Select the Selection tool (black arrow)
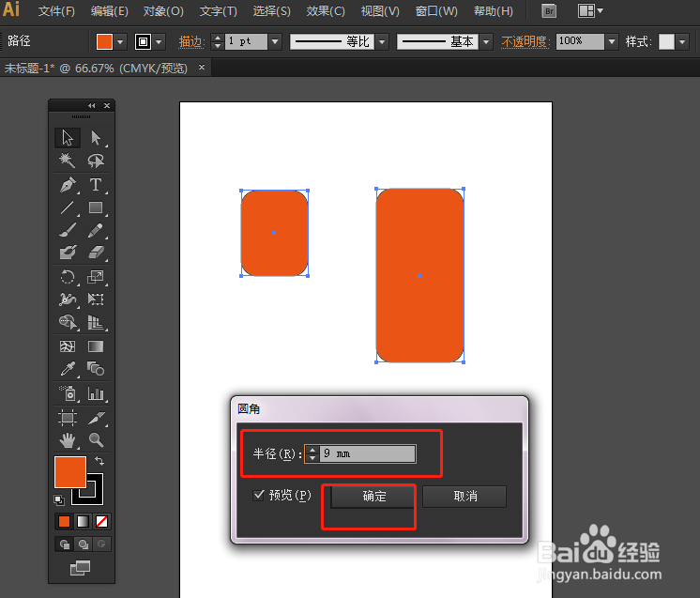Viewport: 700px width, 598px height. [x=68, y=138]
